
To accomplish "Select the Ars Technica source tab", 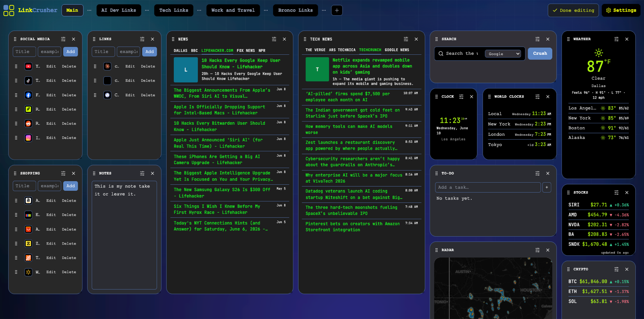I will [x=342, y=50].
